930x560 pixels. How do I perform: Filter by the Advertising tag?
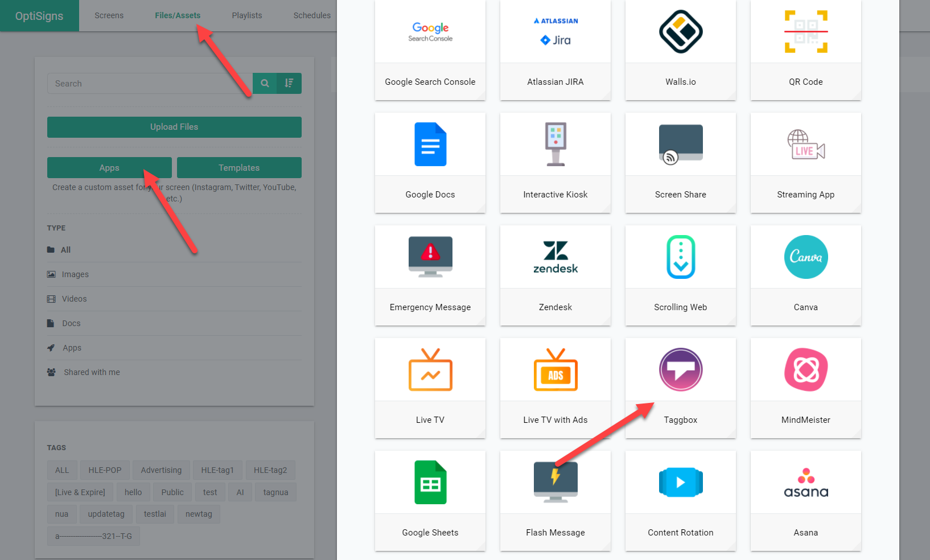pos(161,470)
